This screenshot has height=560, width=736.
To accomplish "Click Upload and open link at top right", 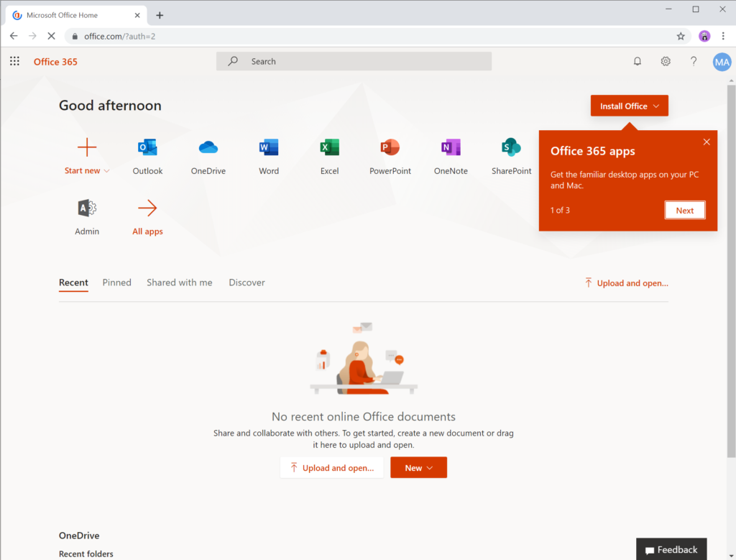I will coord(626,283).
